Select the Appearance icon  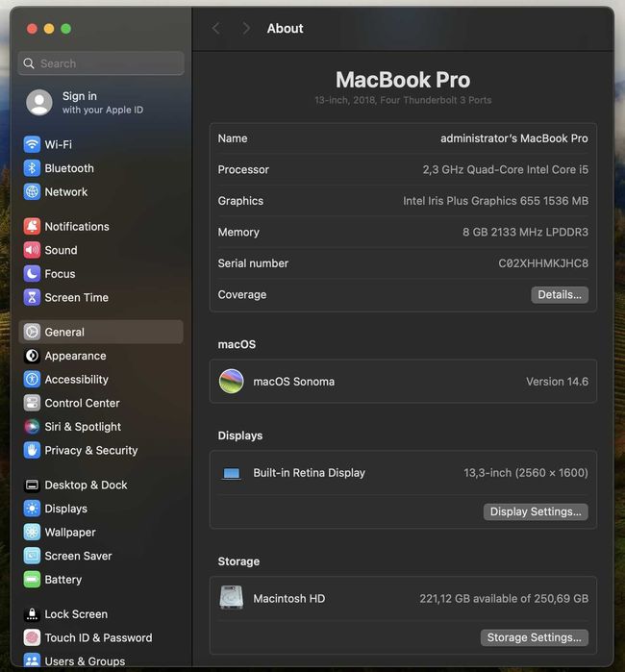32,356
